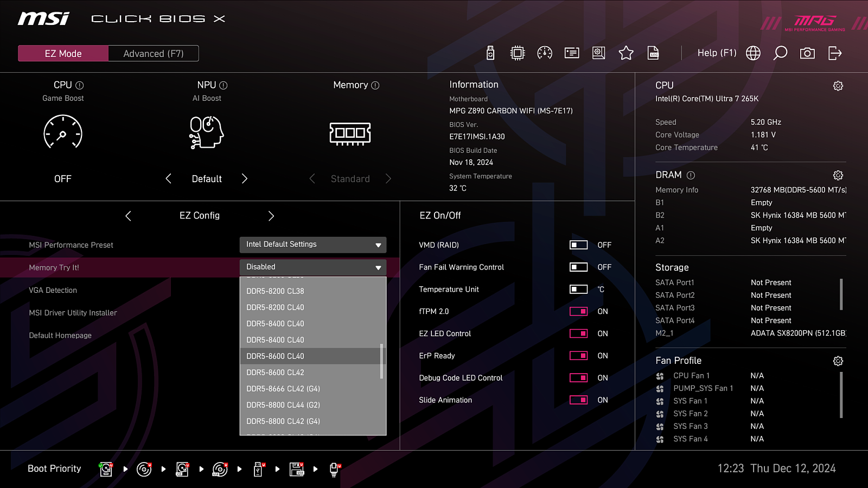This screenshot has width=868, height=488.
Task: Select VGA Detection menu entry
Action: click(x=53, y=290)
